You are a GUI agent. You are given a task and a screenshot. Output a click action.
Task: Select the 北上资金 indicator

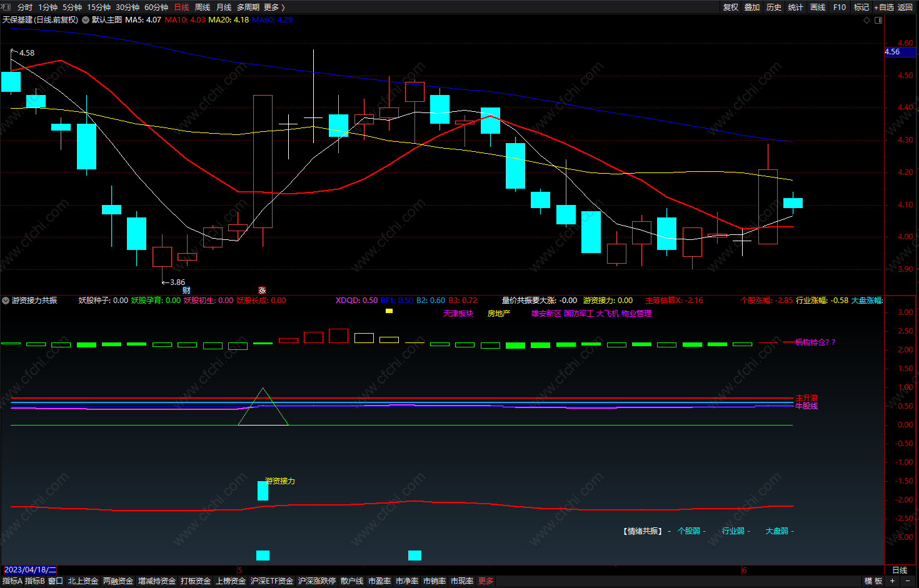(83, 581)
